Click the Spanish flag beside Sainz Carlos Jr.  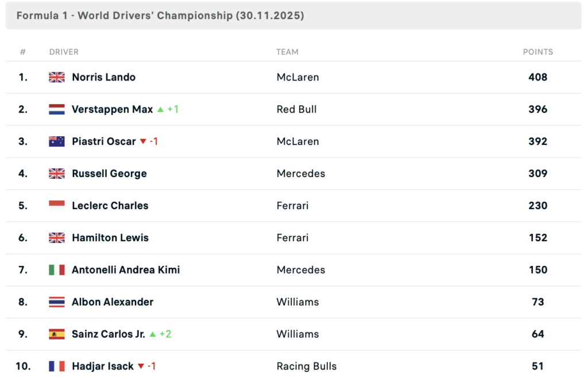57,334
